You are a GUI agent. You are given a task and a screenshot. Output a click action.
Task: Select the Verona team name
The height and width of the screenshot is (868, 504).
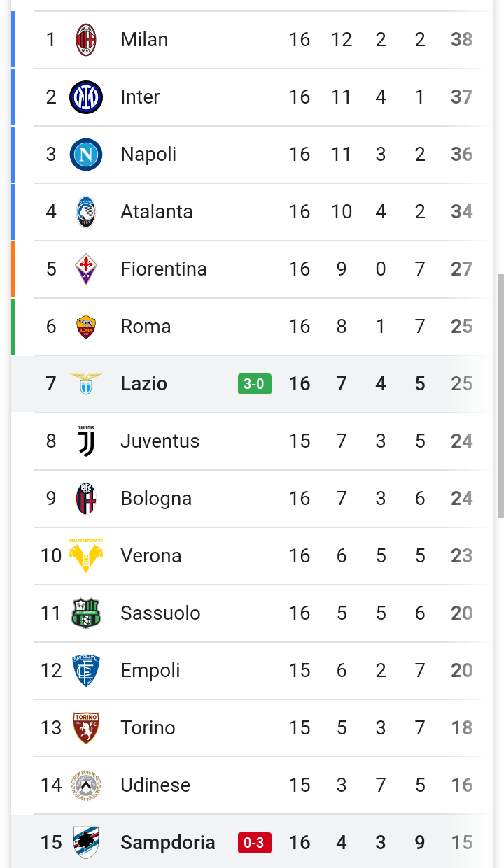coord(151,556)
